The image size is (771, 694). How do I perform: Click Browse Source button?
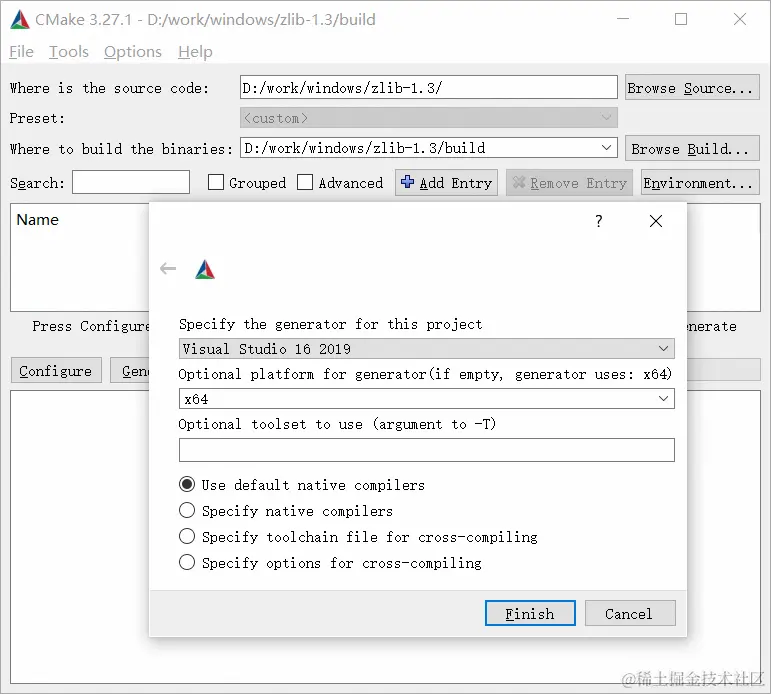(x=692, y=88)
